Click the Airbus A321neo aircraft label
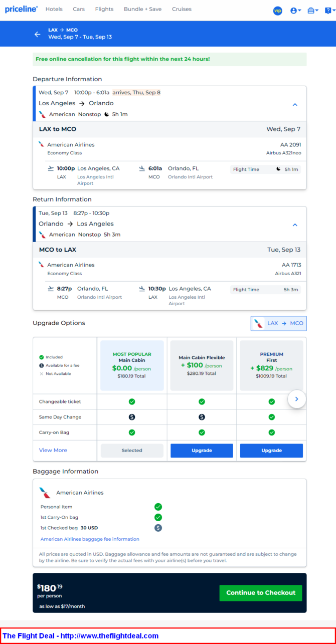336x644 pixels. (284, 153)
